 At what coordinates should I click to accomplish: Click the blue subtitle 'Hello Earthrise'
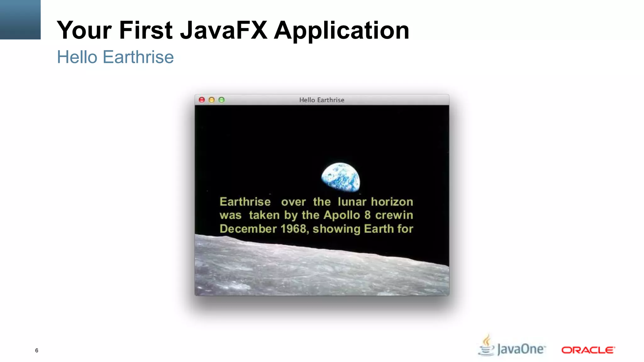(115, 57)
